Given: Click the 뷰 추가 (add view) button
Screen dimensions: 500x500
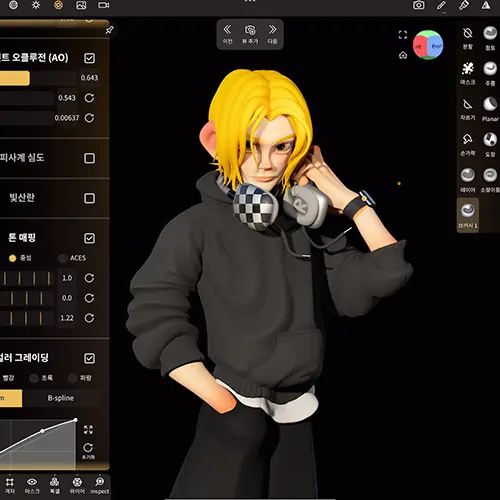Looking at the screenshot, I should pos(250,34).
